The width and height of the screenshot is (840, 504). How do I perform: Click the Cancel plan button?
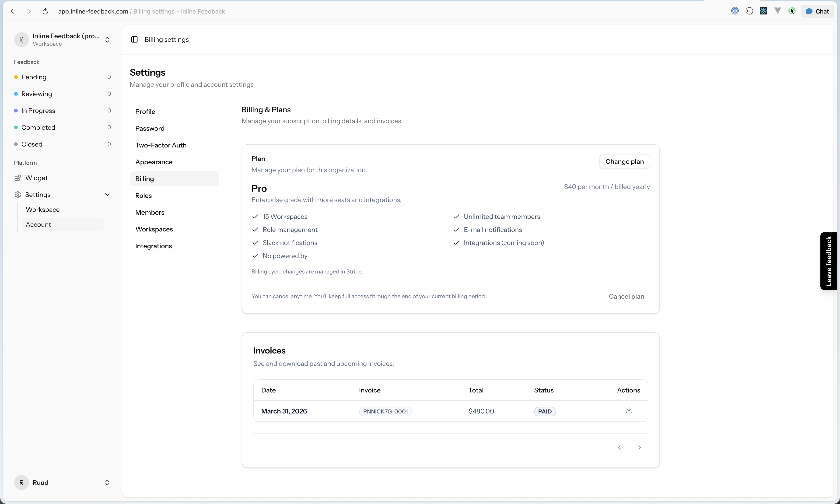[626, 297]
